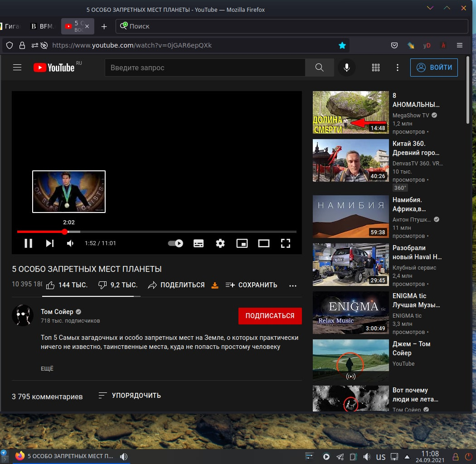Open the YouTube hamburger guide menu
476x464 pixels.
17,68
